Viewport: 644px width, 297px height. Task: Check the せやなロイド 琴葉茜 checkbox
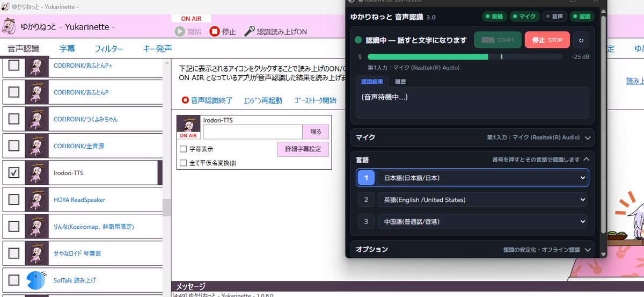coord(14,253)
